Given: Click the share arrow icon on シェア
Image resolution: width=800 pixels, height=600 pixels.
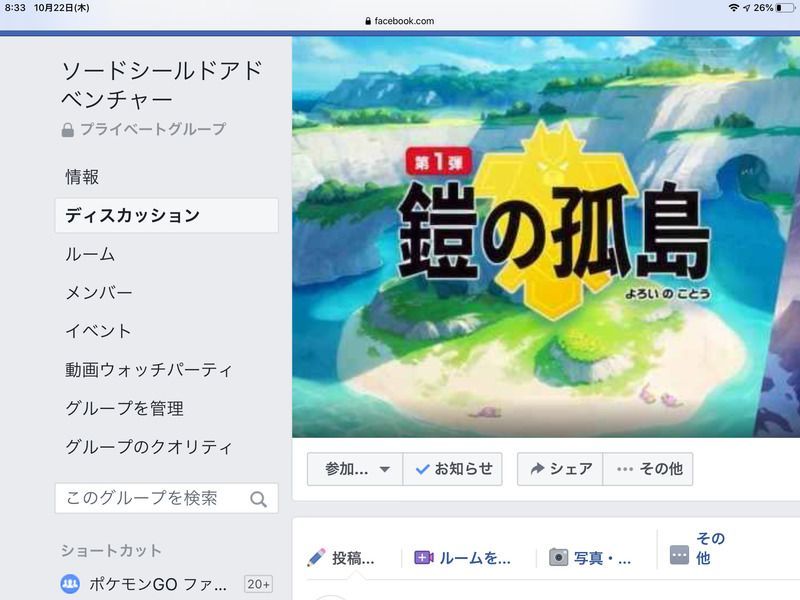Looking at the screenshot, I should point(537,468).
